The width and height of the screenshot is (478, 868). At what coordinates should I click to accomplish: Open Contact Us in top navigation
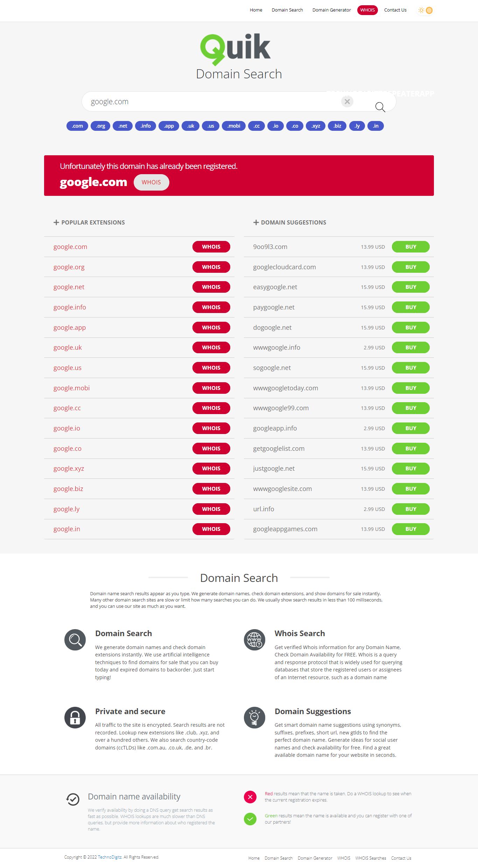[x=395, y=10]
